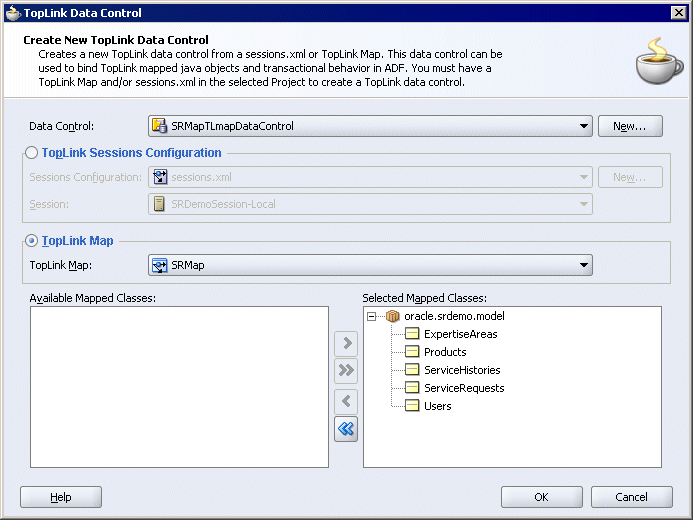The width and height of the screenshot is (693, 520).
Task: Click the add all classes double-arrow button
Action: [346, 370]
